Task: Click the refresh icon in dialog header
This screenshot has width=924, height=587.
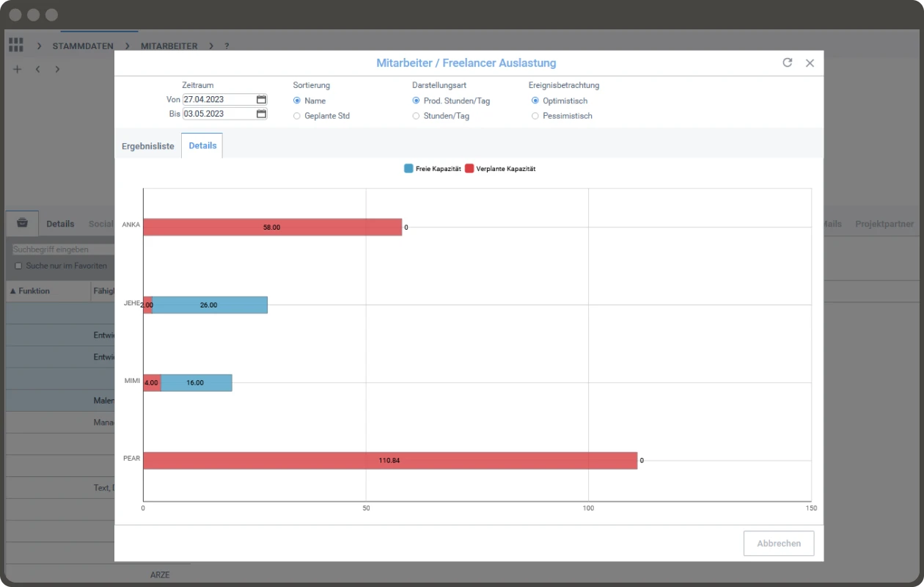Action: point(788,63)
